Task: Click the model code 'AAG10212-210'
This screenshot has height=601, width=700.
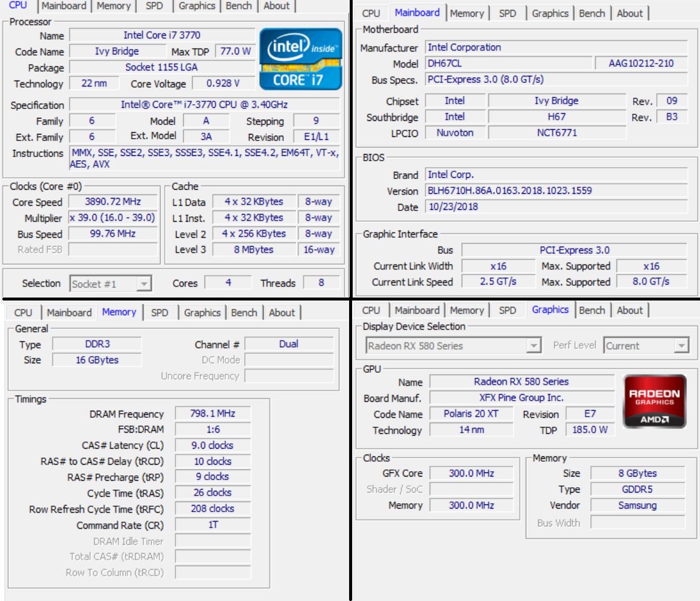Action: point(641,63)
